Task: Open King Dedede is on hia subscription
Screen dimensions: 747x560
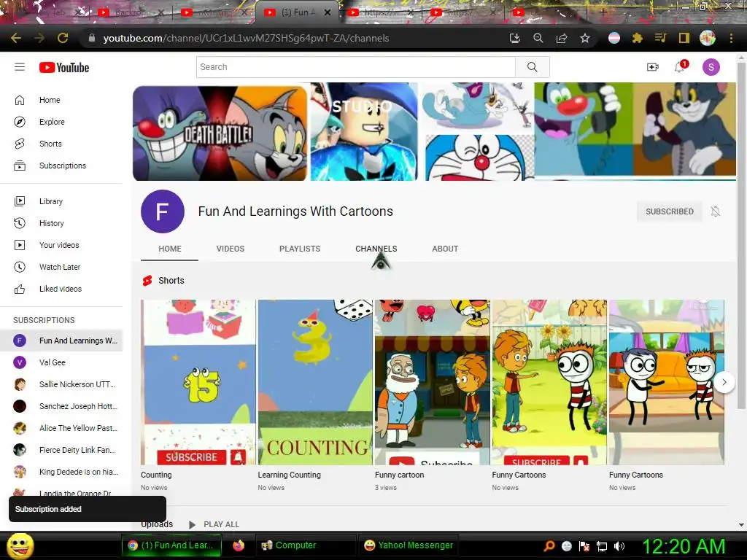Action: coord(61,472)
